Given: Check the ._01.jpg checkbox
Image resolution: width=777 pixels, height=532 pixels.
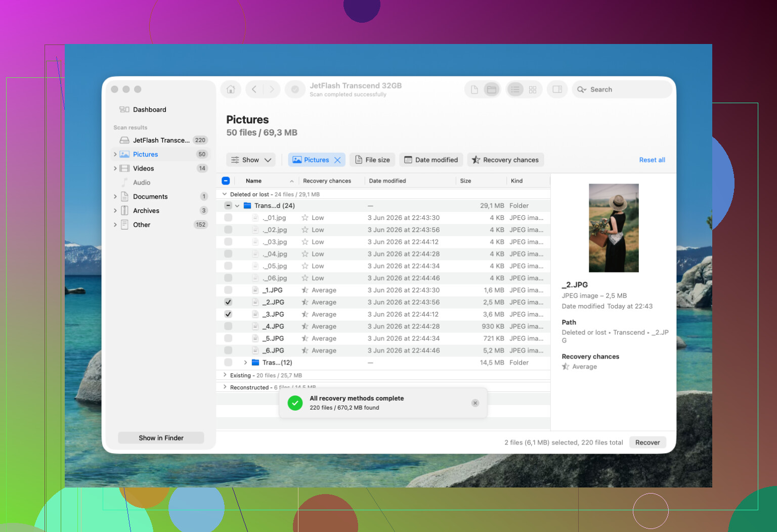Looking at the screenshot, I should (228, 218).
